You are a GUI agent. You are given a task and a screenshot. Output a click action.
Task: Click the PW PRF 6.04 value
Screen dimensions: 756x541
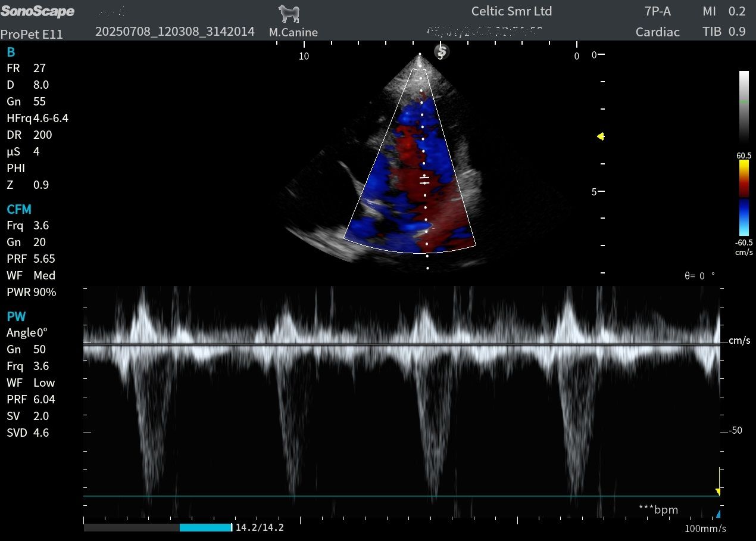(31, 399)
